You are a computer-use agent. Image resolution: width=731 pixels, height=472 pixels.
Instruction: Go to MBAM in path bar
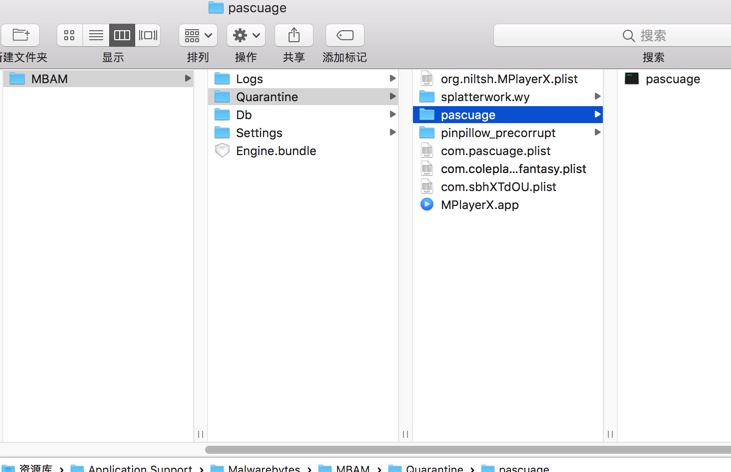(344, 468)
